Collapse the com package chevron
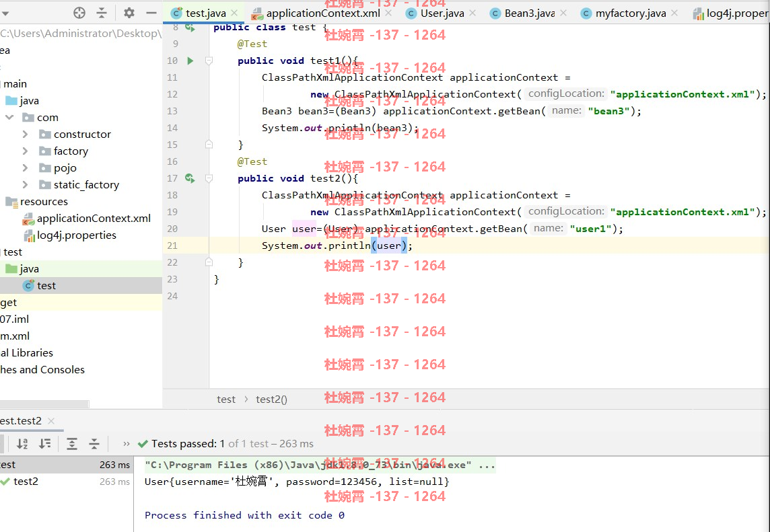Viewport: 770px width, 532px height. 9,117
